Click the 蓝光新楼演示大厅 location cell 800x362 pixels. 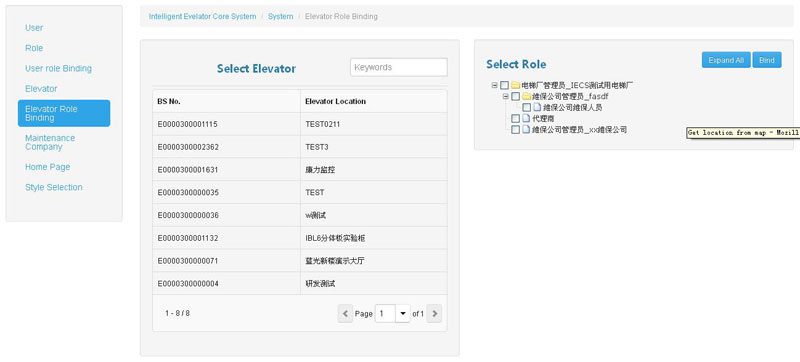pos(374,261)
